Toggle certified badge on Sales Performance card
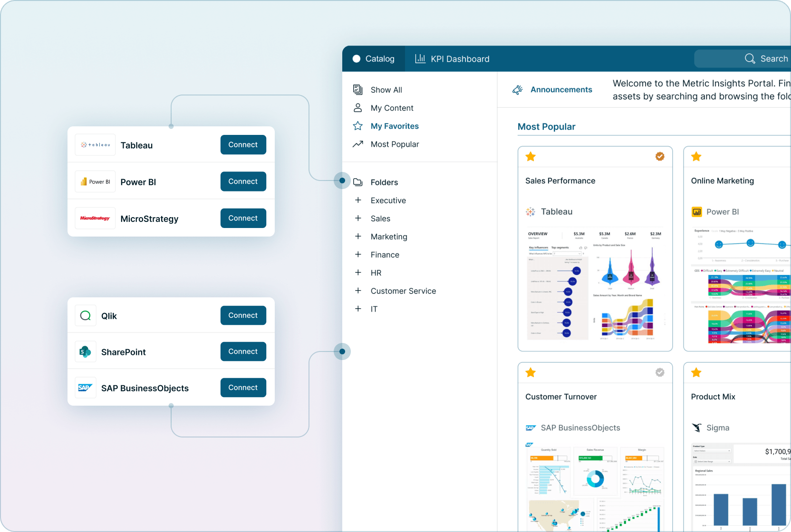791x532 pixels. [660, 156]
